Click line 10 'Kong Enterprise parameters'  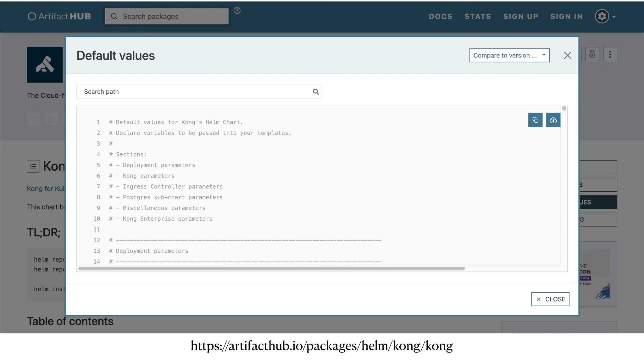pyautogui.click(x=168, y=219)
